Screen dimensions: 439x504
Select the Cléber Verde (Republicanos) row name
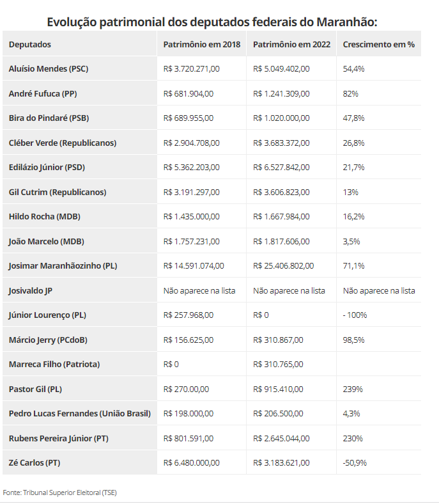coord(63,143)
